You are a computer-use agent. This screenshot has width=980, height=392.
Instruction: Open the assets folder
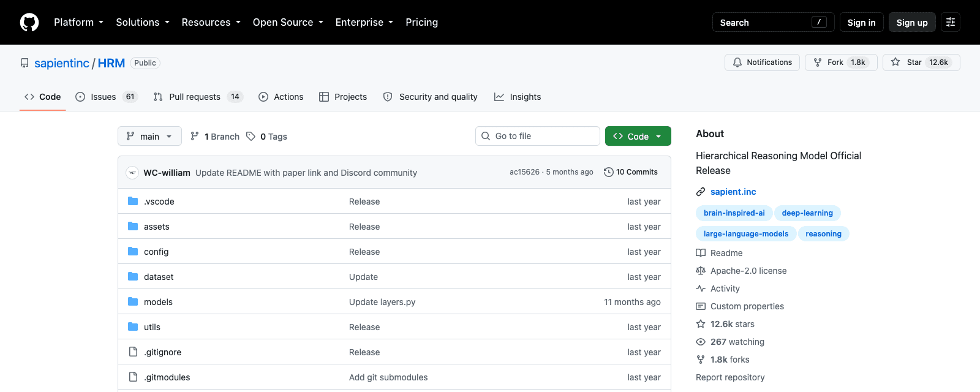tap(156, 227)
